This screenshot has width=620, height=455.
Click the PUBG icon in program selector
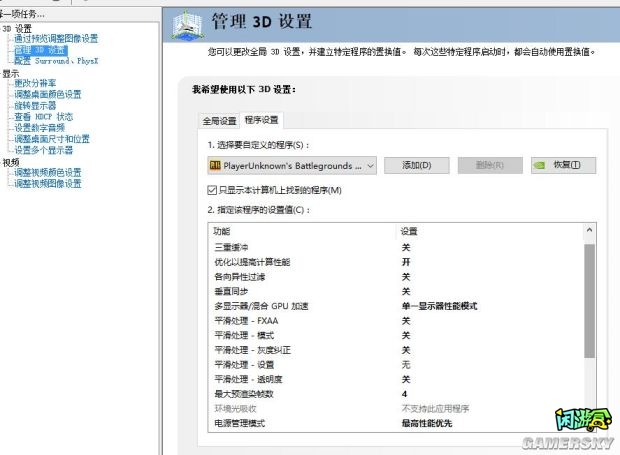215,165
